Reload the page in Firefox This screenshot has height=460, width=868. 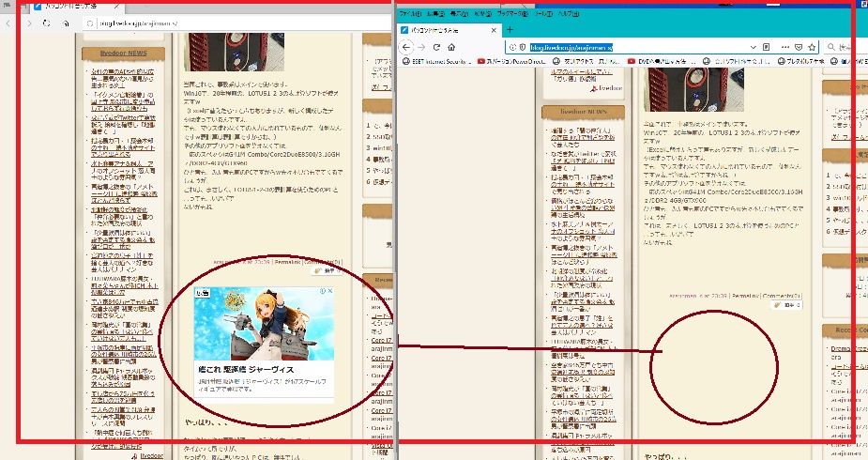[436, 47]
